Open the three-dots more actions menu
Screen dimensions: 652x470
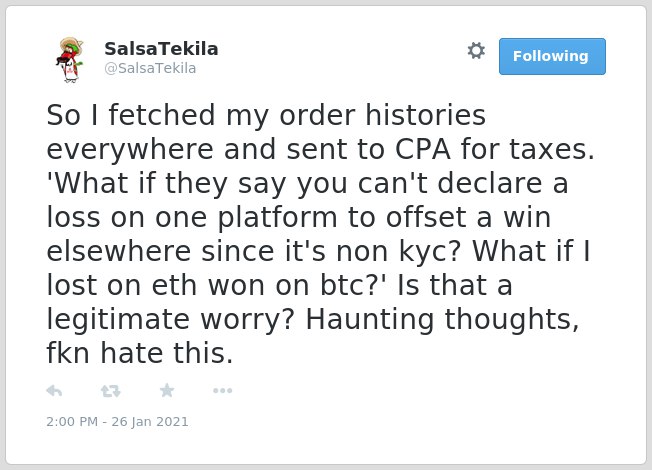point(222,391)
